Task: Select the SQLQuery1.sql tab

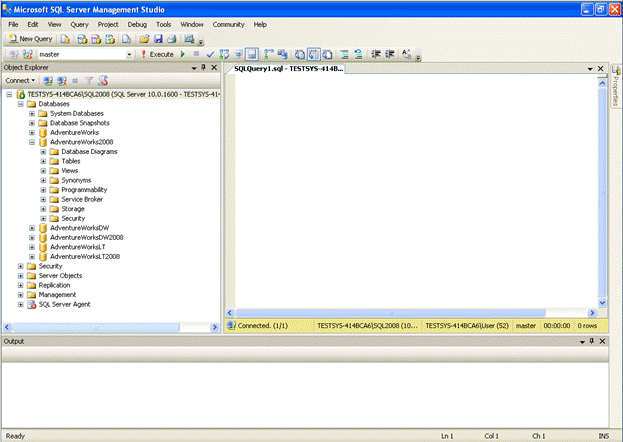Action: click(288, 69)
